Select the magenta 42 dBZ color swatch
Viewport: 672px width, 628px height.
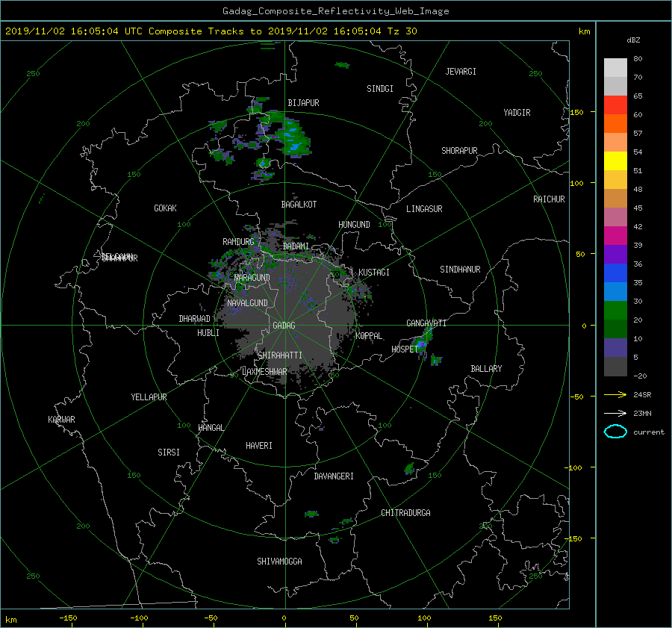(x=615, y=236)
